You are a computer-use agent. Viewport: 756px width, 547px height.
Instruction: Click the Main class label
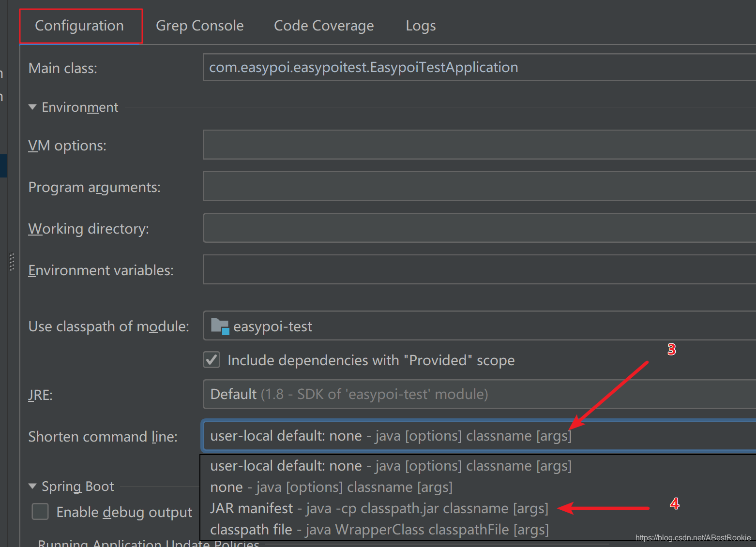63,68
